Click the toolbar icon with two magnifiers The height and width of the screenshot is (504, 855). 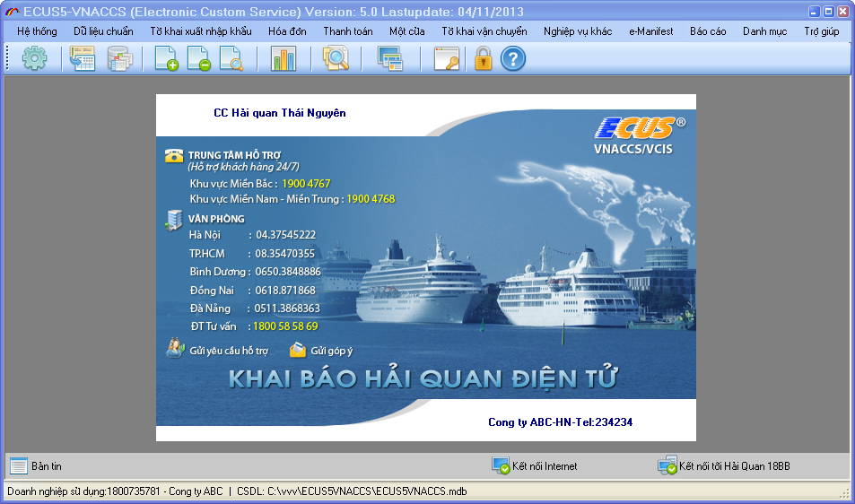pyautogui.click(x=336, y=60)
